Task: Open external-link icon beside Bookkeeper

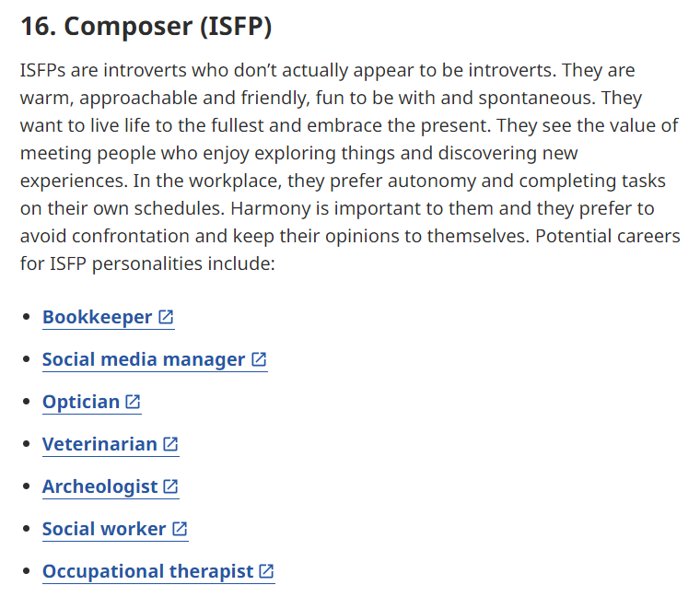Action: (x=166, y=317)
